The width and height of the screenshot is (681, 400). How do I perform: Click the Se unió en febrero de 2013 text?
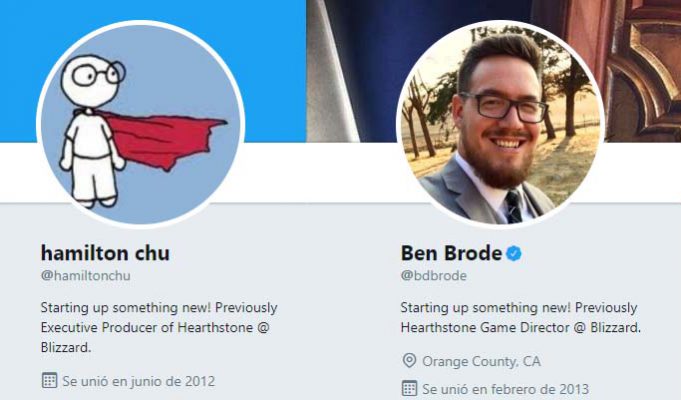(x=506, y=389)
